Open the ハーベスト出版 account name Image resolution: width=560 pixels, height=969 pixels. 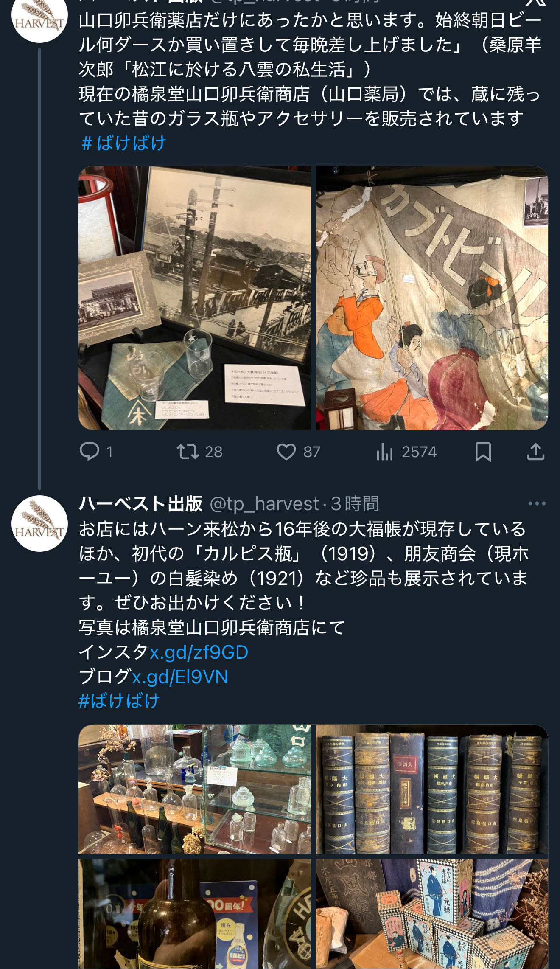pyautogui.click(x=140, y=503)
